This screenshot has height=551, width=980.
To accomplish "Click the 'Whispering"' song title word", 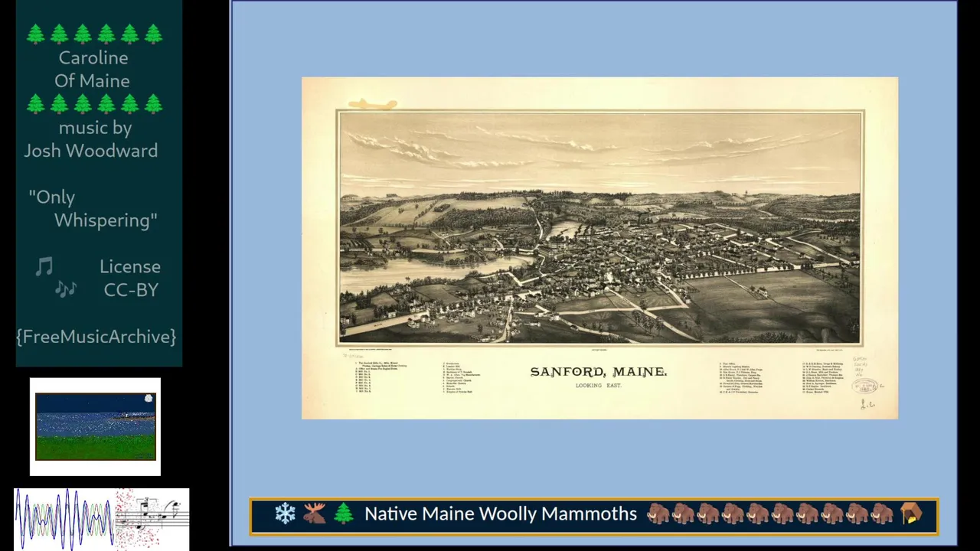I will (x=106, y=220).
